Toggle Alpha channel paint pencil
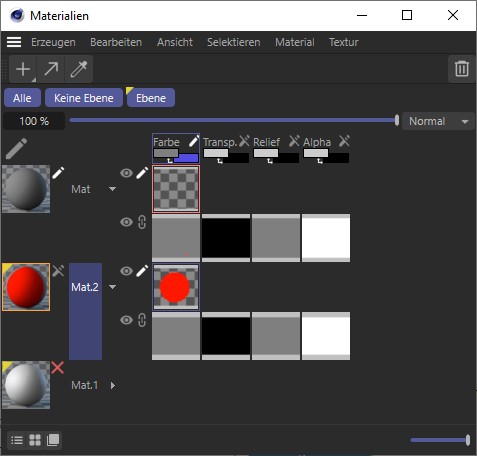 [344, 141]
